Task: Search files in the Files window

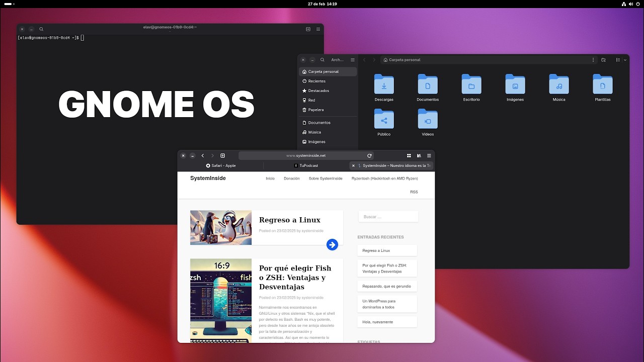Action: (323, 60)
